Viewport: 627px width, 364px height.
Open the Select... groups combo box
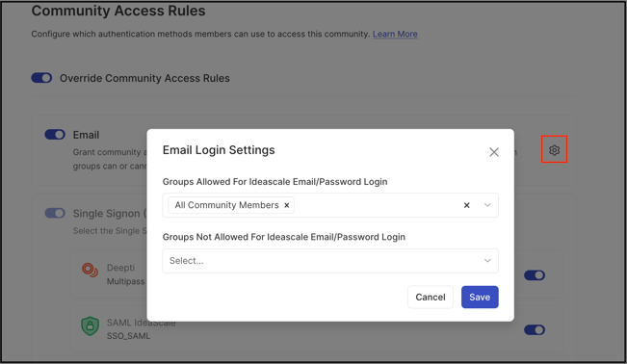(330, 261)
